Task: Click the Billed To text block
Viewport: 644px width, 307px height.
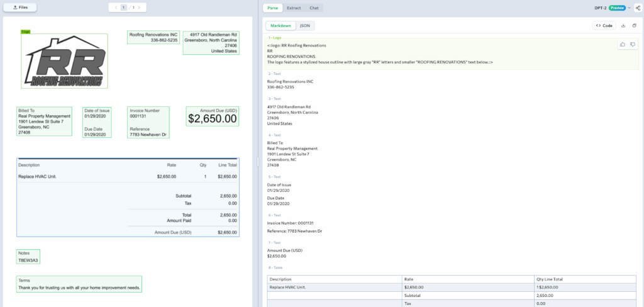Action: click(48, 121)
